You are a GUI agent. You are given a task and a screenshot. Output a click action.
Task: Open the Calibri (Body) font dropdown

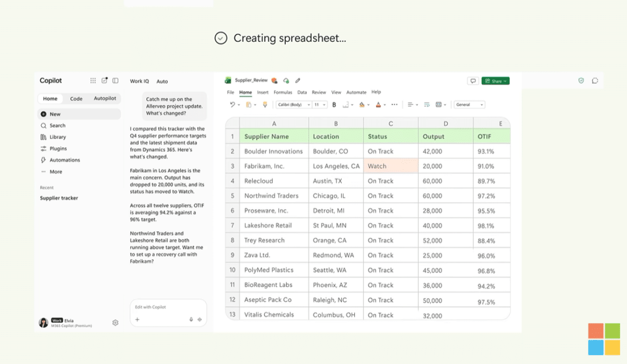[x=294, y=104]
